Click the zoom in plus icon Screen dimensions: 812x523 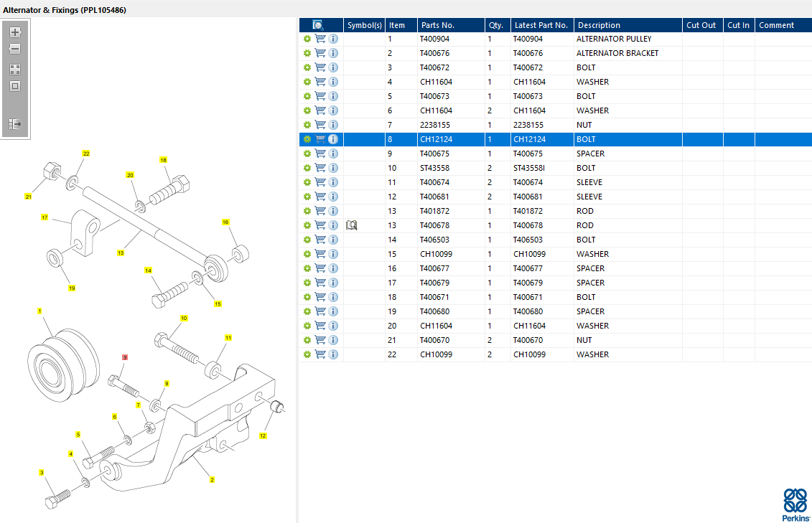15,32
